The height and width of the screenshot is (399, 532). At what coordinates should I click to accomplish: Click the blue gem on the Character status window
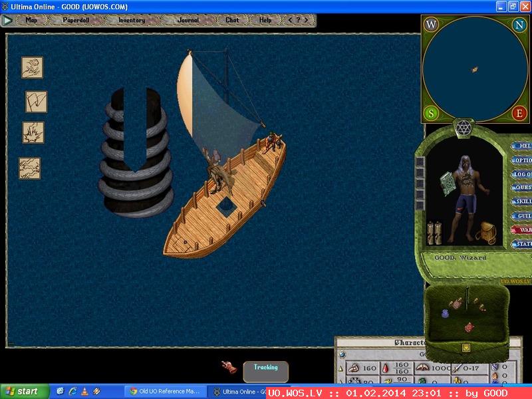tap(342, 354)
